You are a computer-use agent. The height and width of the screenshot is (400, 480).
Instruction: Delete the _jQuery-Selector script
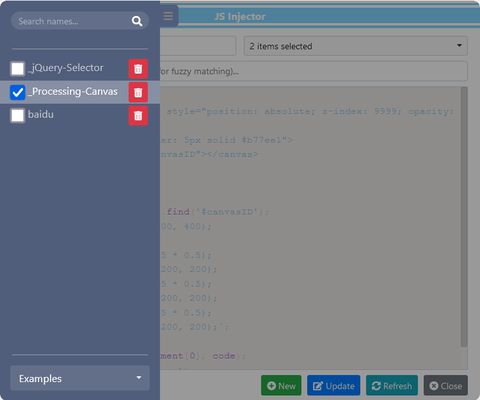point(138,69)
